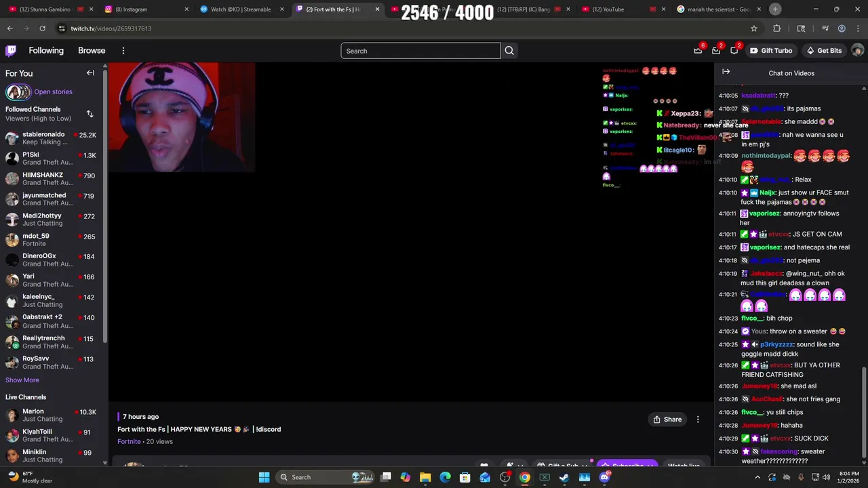868x488 pixels.
Task: Open the KiyahTolli live channel
Action: pyautogui.click(x=52, y=435)
